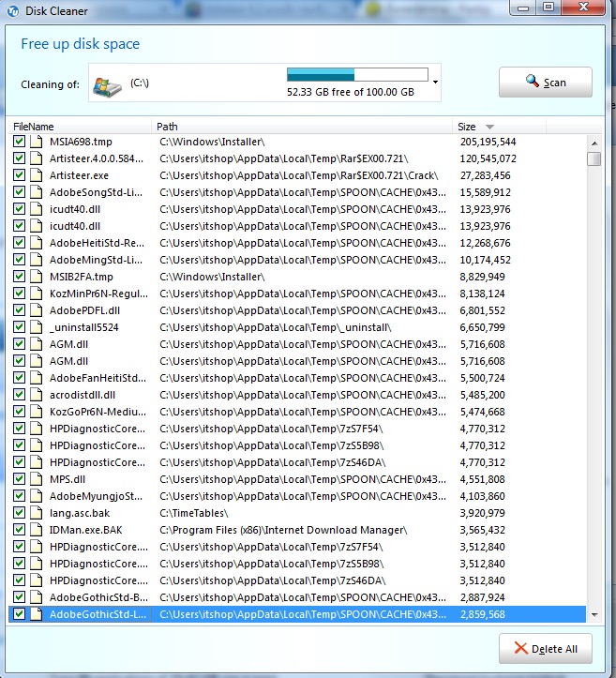Click file icon beside AdobeSongStd-Li...
Image resolution: width=616 pixels, height=678 pixels.
(x=37, y=192)
